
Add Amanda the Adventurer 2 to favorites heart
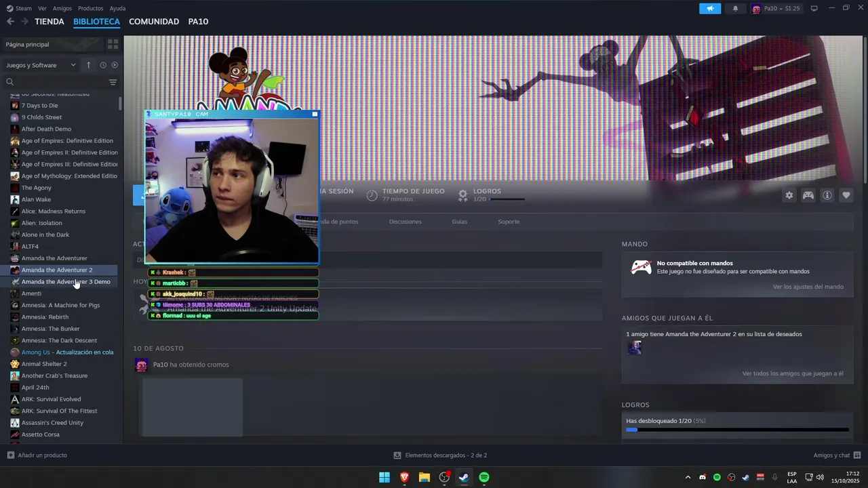(846, 195)
